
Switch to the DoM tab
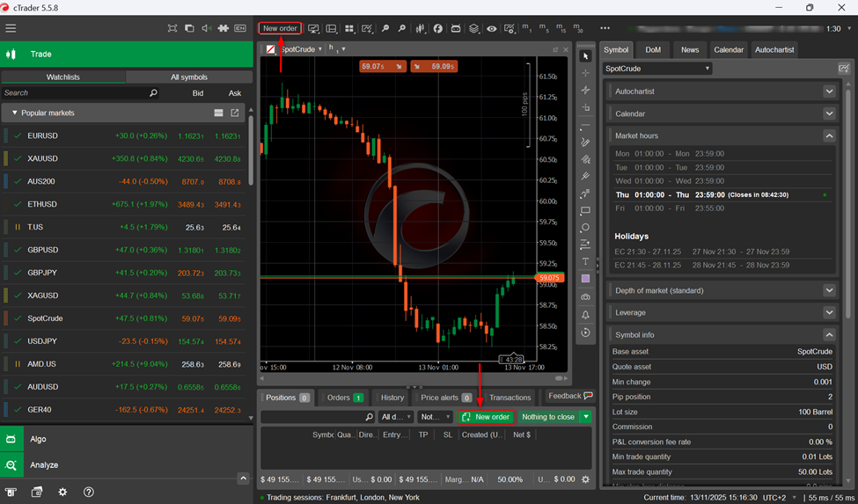coord(652,50)
